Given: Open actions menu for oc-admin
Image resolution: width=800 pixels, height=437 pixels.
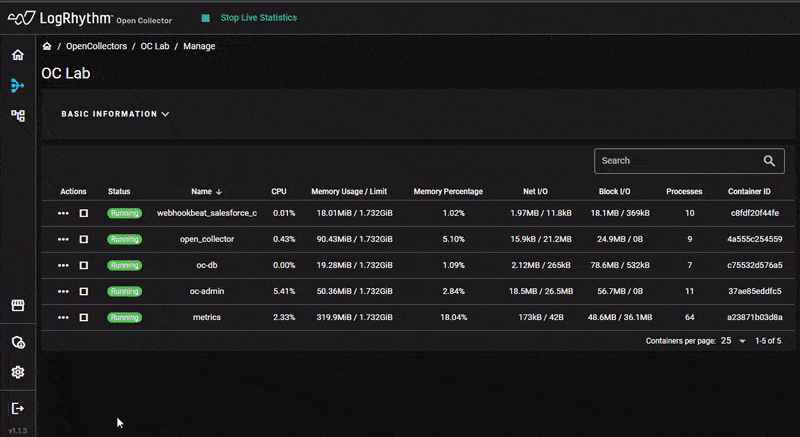Looking at the screenshot, I should click(x=63, y=291).
